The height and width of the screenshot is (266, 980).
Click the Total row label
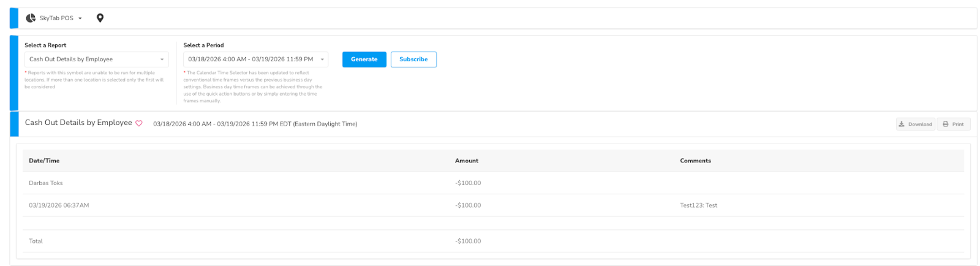36,241
